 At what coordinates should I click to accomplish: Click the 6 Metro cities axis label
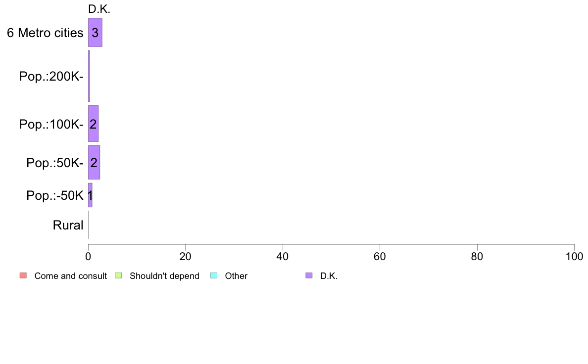[45, 33]
